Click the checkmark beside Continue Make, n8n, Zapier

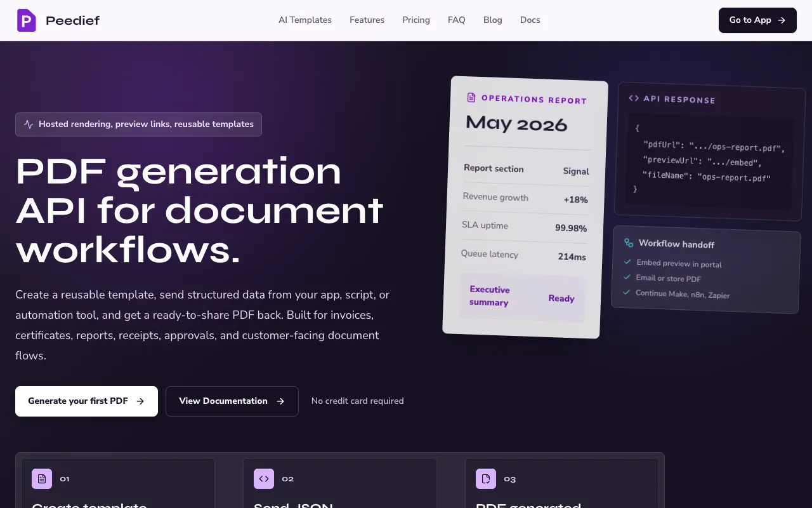click(626, 292)
